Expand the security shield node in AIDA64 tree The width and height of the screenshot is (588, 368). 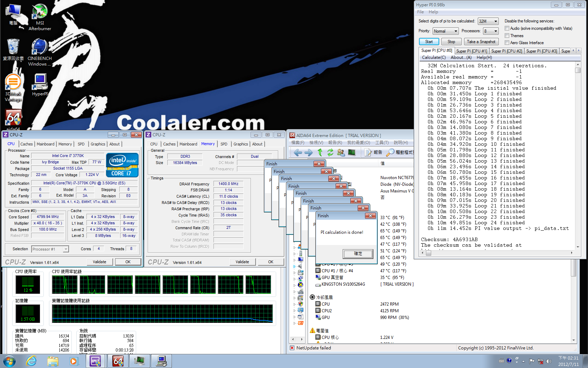coord(294,304)
